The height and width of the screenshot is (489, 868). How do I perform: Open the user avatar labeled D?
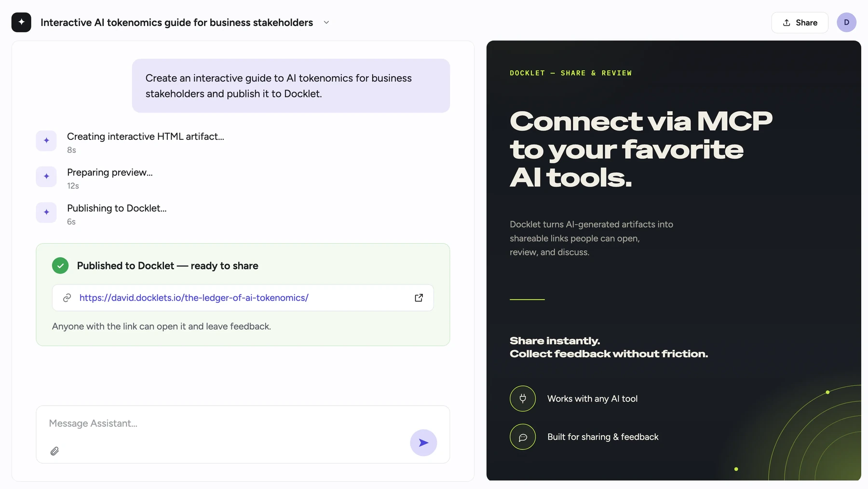point(846,22)
